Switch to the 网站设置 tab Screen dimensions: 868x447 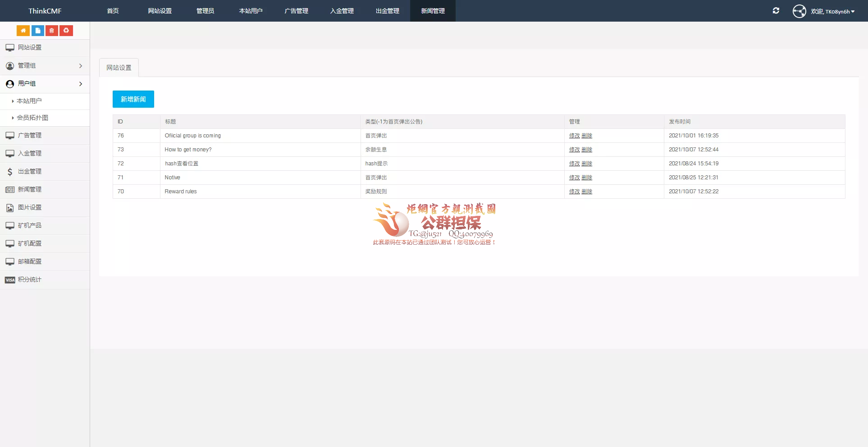pos(119,68)
